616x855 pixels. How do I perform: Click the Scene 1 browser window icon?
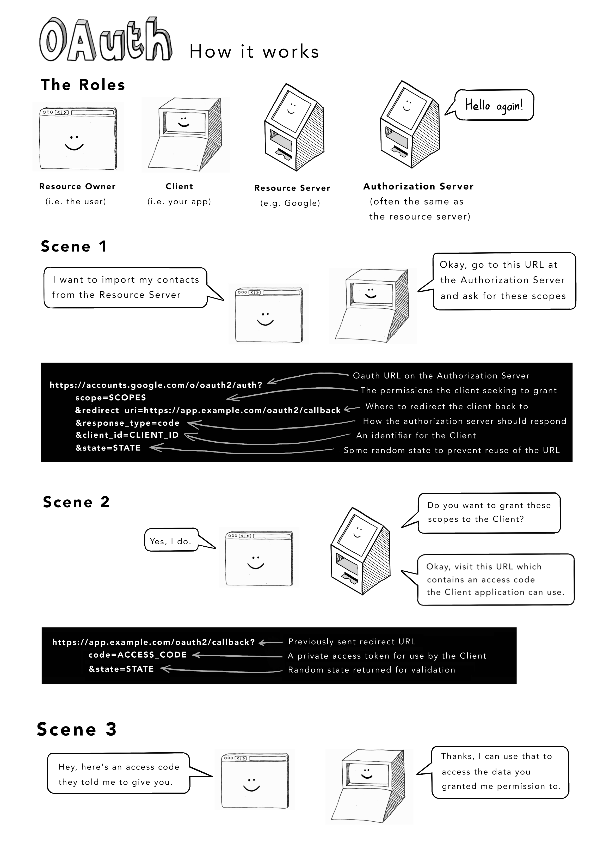(x=266, y=302)
